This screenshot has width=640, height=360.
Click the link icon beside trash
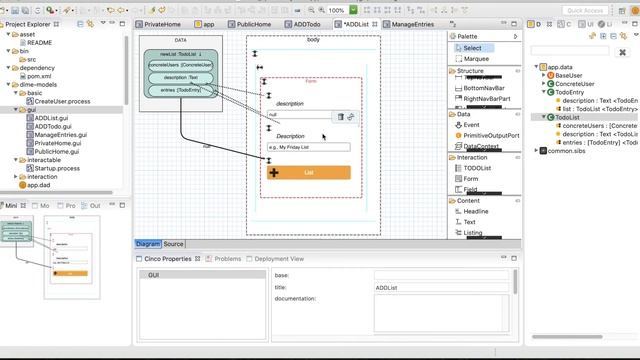351,117
